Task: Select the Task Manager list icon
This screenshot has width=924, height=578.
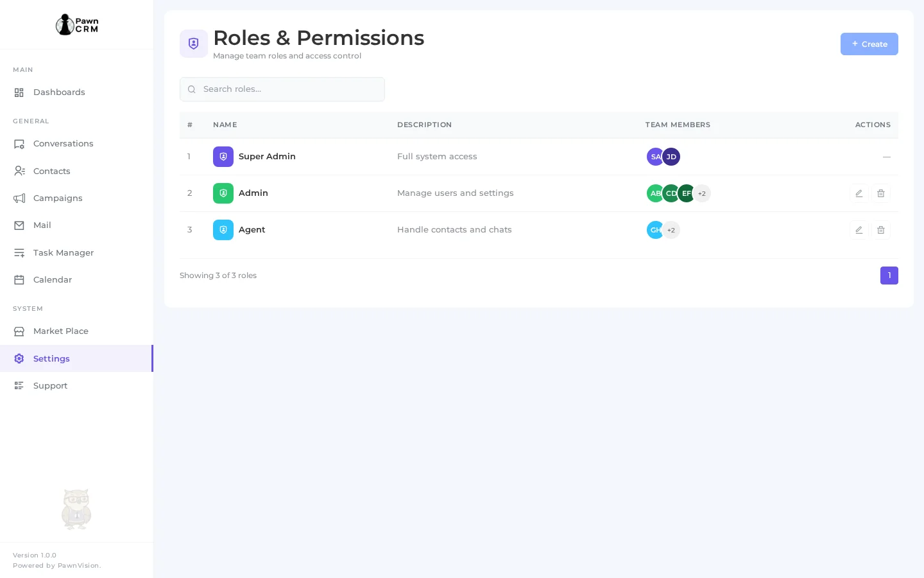Action: tap(19, 252)
